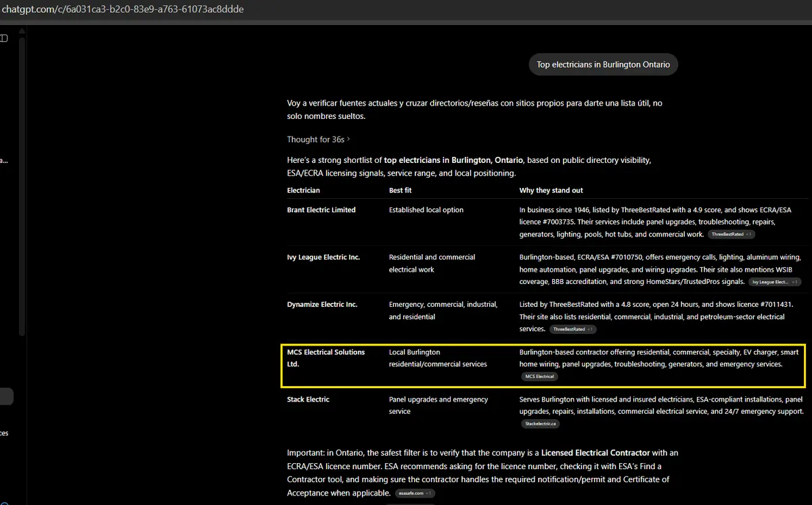
Task: Click "Local Burlington residential/commercial services" cell
Action: [x=438, y=358]
